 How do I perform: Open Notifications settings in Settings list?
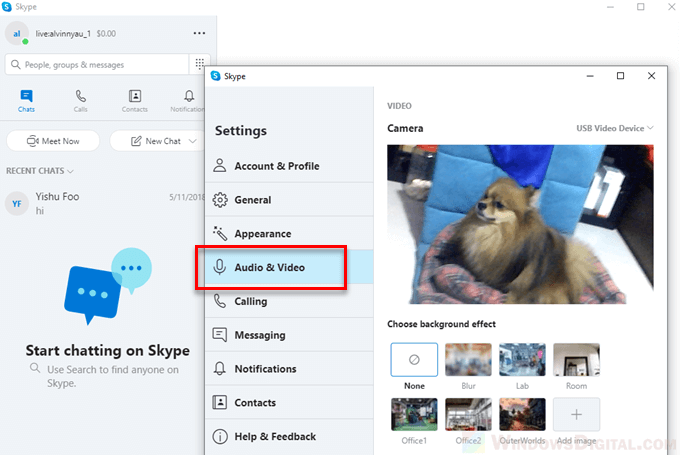tap(289, 369)
